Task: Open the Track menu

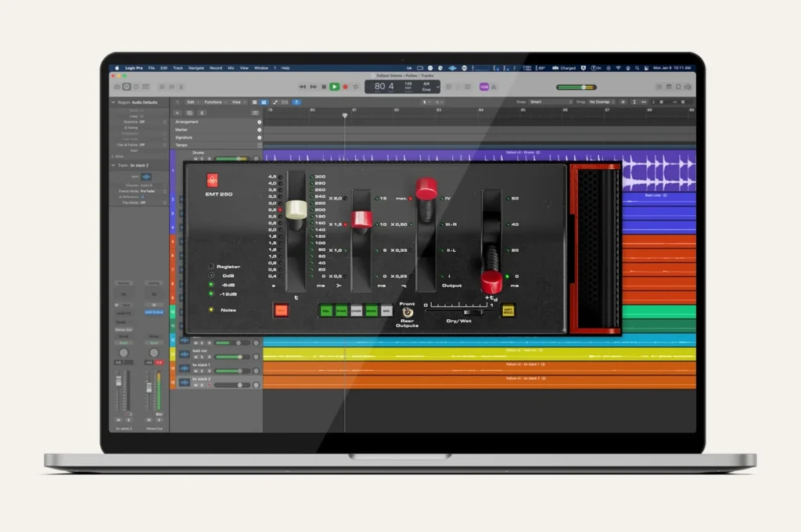Action: tap(178, 68)
